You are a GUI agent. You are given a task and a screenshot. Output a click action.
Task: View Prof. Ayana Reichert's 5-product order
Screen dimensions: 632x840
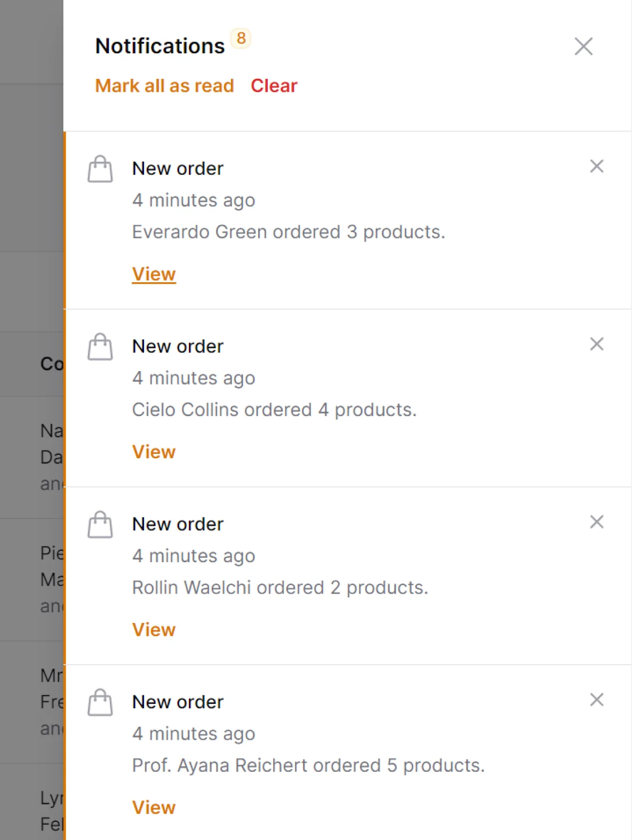point(154,807)
